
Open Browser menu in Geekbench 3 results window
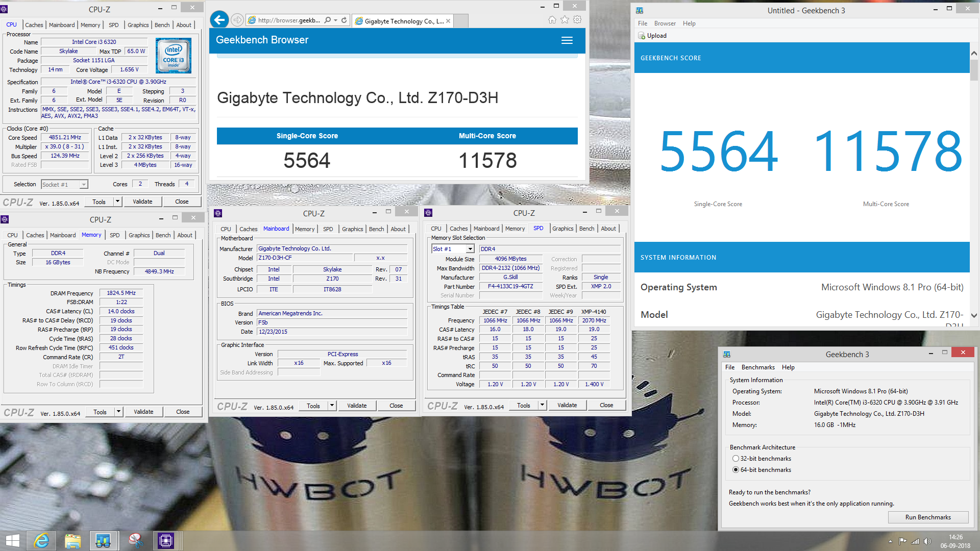[x=665, y=23]
